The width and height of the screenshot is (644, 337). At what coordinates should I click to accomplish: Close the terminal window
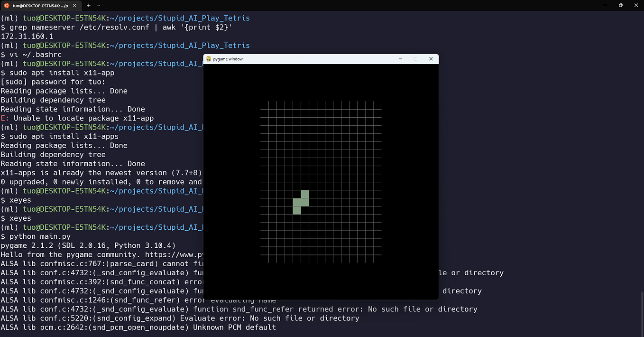click(636, 5)
